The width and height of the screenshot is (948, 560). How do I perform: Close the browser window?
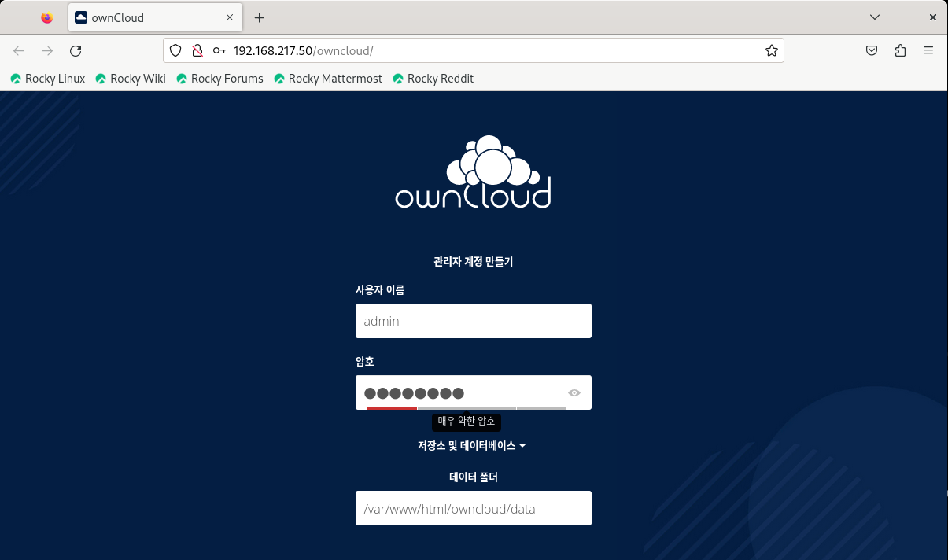[933, 17]
